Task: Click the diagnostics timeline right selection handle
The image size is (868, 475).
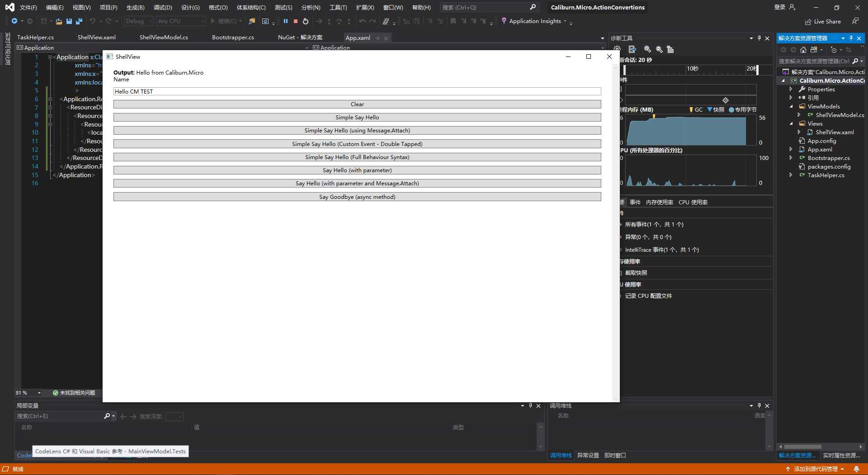Action: 757,70
